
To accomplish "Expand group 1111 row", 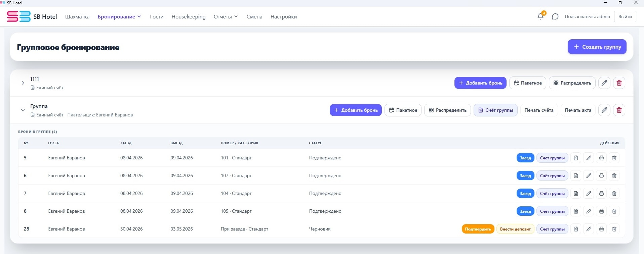I will pos(23,83).
